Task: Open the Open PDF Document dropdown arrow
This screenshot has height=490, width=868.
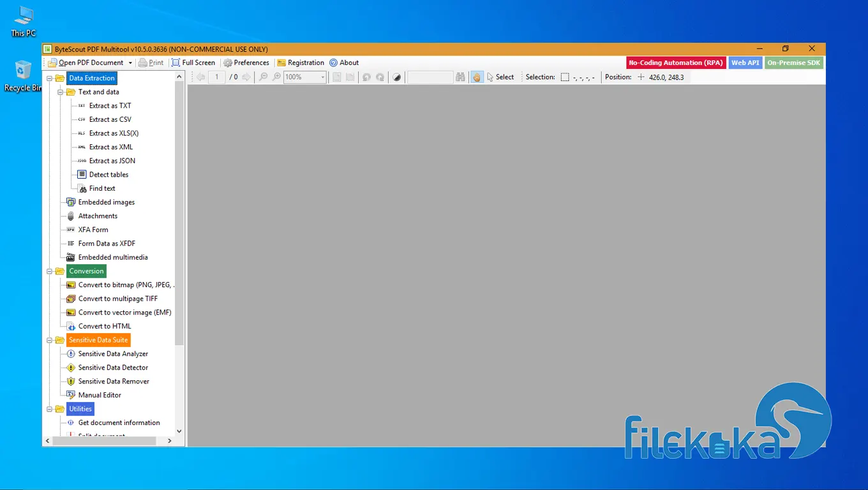Action: pyautogui.click(x=130, y=63)
